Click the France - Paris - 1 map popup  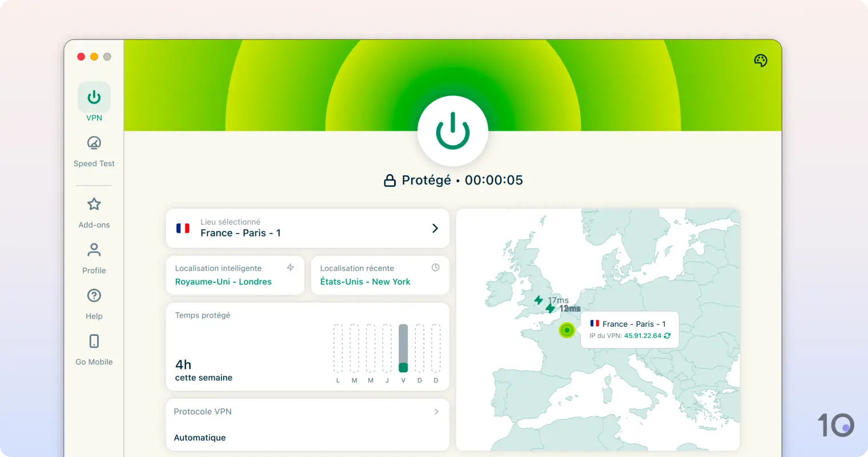[629, 329]
